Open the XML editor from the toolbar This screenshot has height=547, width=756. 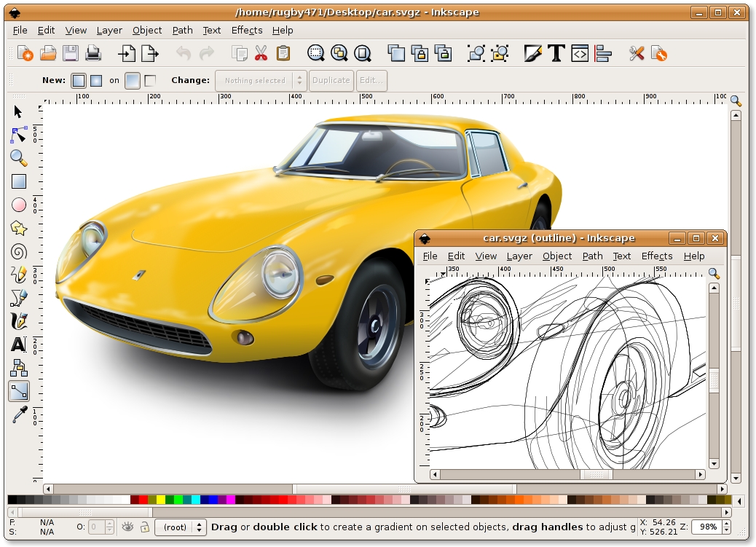tap(580, 53)
